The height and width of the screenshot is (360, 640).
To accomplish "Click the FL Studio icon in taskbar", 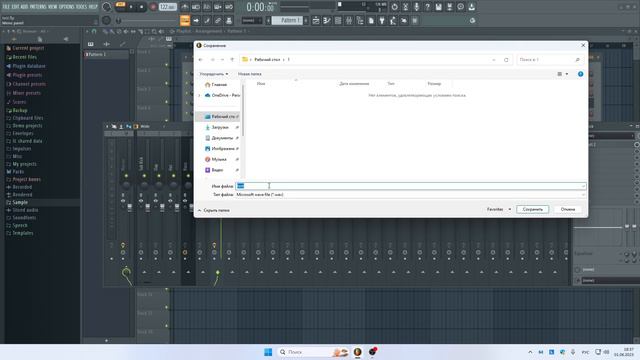I will (x=358, y=352).
